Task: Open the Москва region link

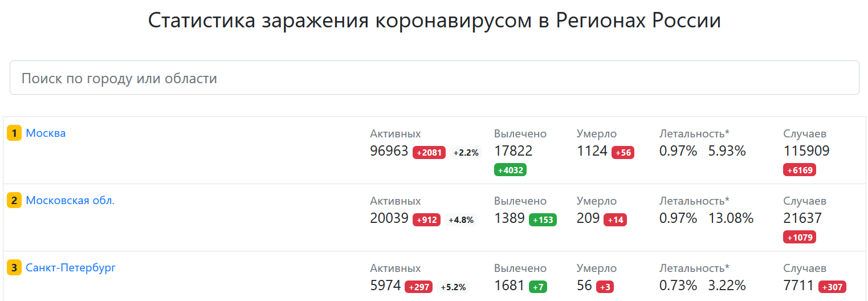Action: (x=46, y=133)
